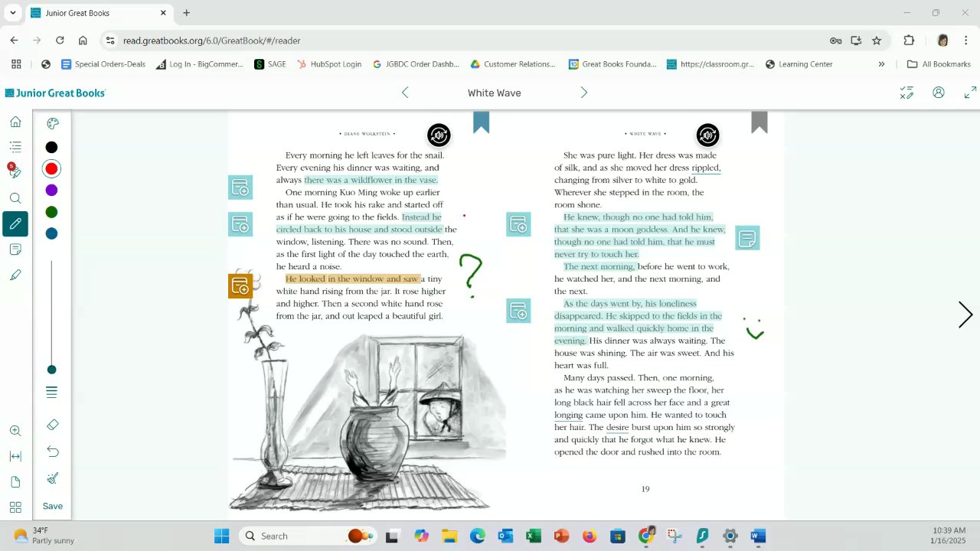
Task: Undo the last drawing stroke
Action: 53,452
